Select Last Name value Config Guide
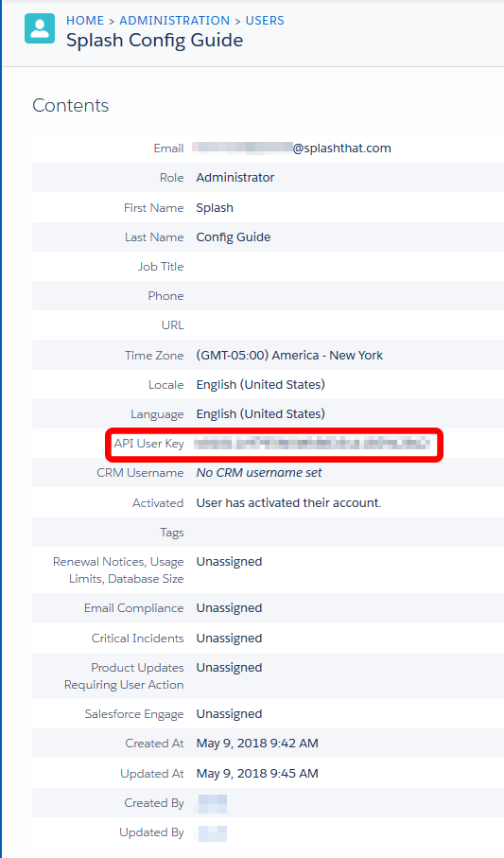Image resolution: width=504 pixels, height=858 pixels. click(x=234, y=237)
